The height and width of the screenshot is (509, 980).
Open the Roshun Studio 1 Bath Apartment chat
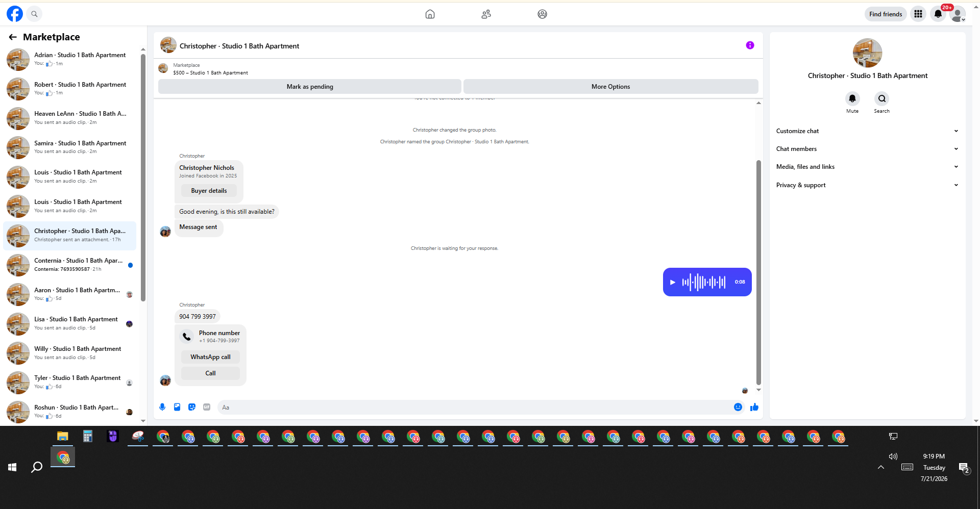tap(70, 412)
